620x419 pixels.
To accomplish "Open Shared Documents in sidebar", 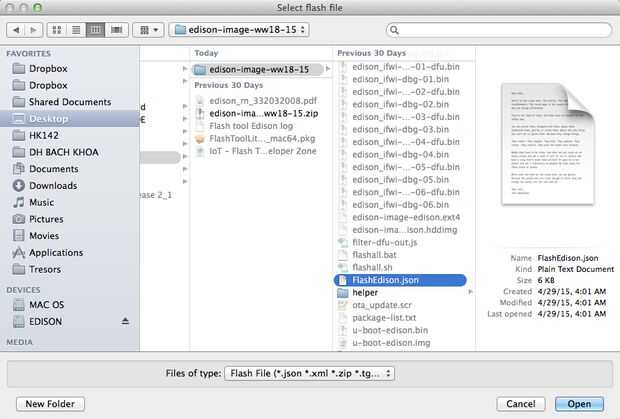I will pyautogui.click(x=70, y=102).
